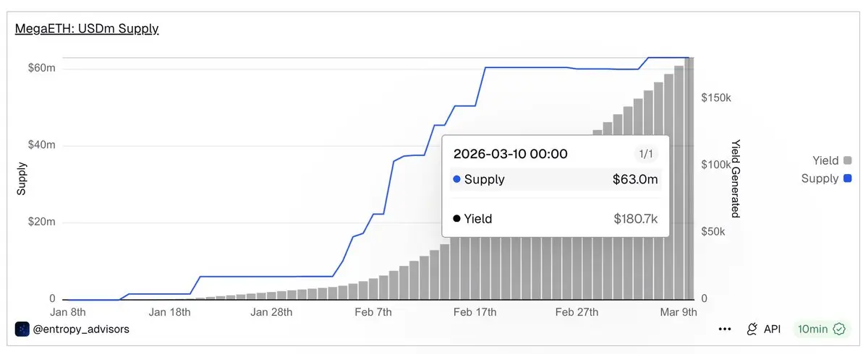868x354 pixels.
Task: Click the blue Supply legend swatch
Action: point(848,178)
